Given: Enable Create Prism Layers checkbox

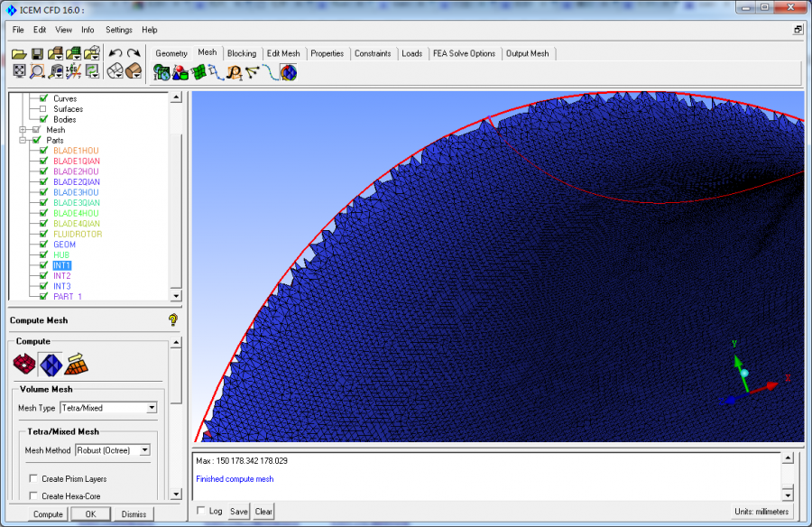Looking at the screenshot, I should 33,479.
